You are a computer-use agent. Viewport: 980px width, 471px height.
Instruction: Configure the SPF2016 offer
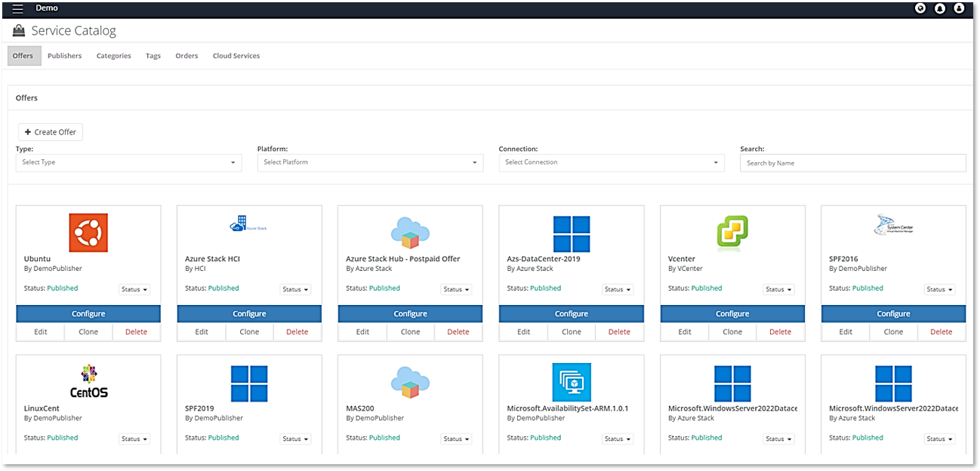point(893,314)
